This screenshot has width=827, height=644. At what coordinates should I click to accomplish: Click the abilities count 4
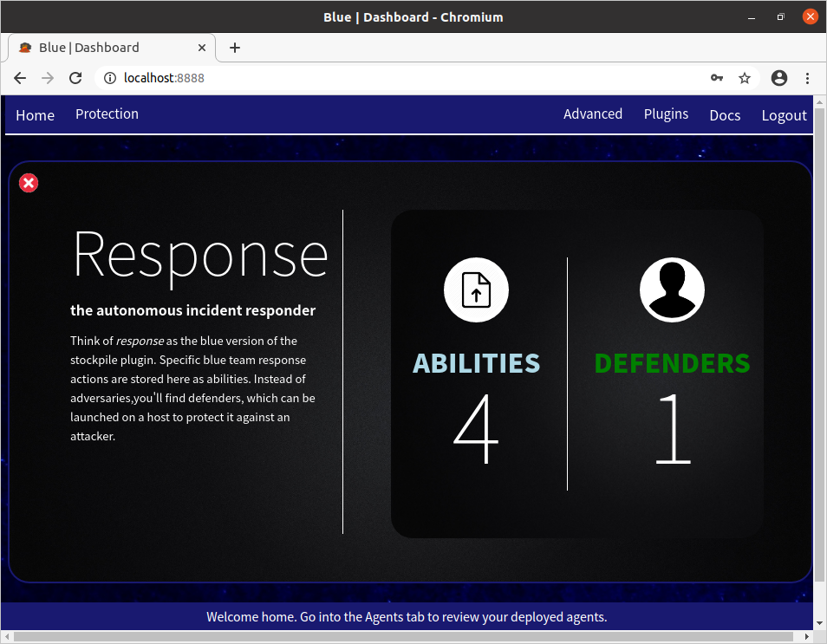(476, 429)
